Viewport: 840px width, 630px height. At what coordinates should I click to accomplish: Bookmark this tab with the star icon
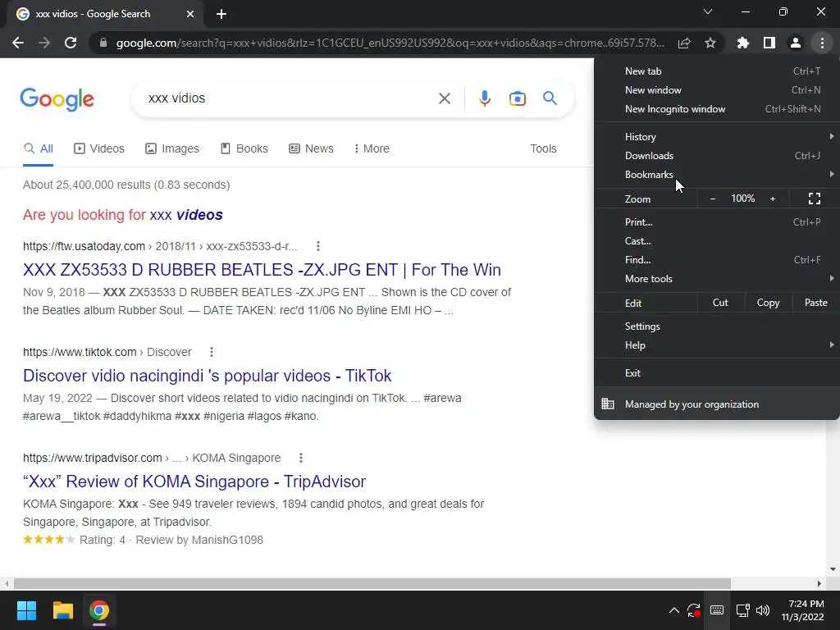pyautogui.click(x=710, y=43)
